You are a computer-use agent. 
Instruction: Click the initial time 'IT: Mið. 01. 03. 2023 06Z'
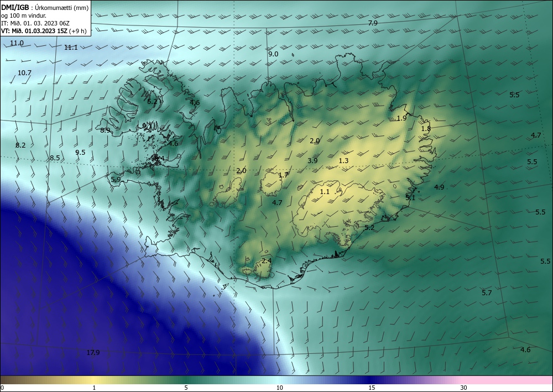(x=35, y=23)
